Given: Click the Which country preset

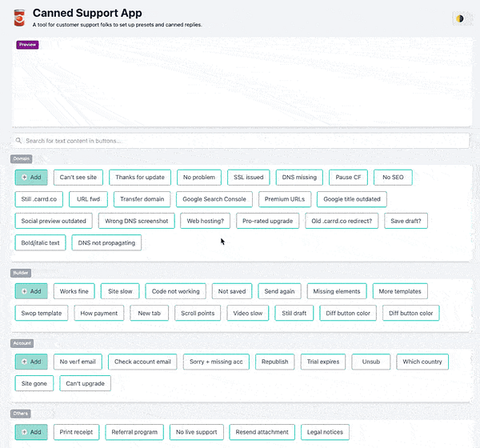Looking at the screenshot, I should coord(422,362).
